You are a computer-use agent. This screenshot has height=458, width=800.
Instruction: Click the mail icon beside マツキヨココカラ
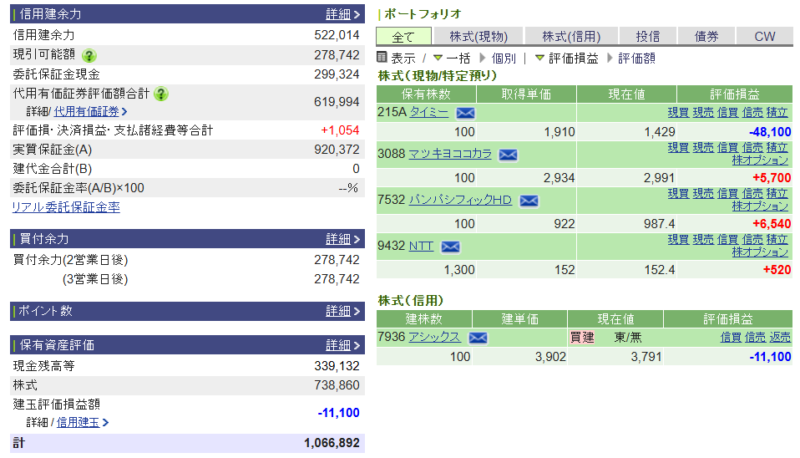pos(508,155)
